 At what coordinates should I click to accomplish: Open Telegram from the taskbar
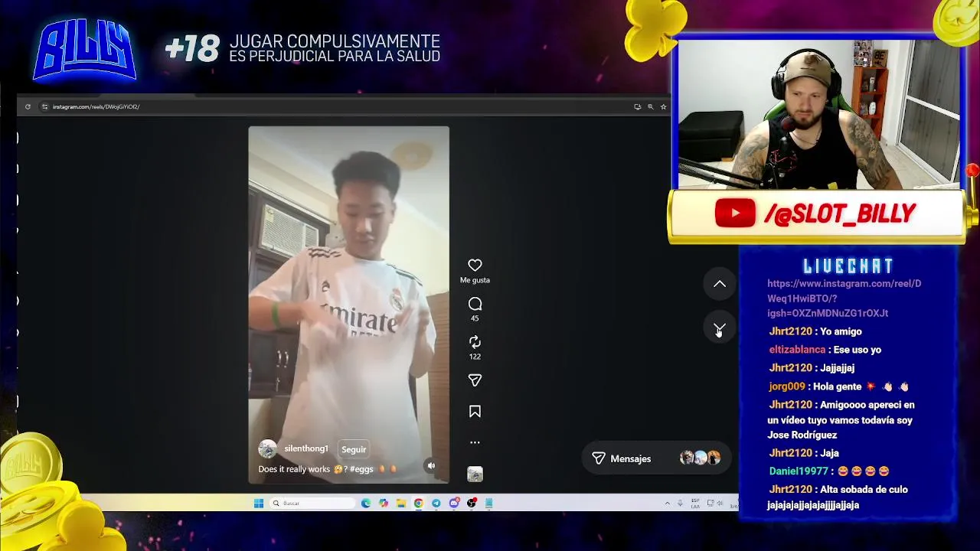click(436, 503)
